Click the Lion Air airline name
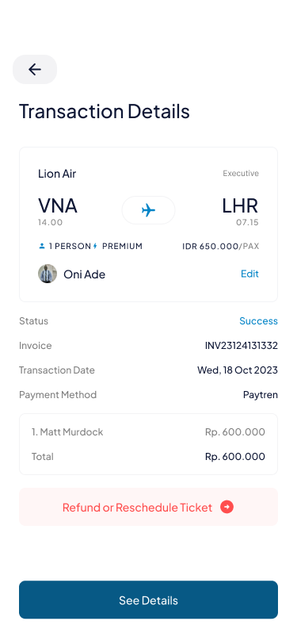This screenshot has width=297, height=644. pyautogui.click(x=57, y=174)
